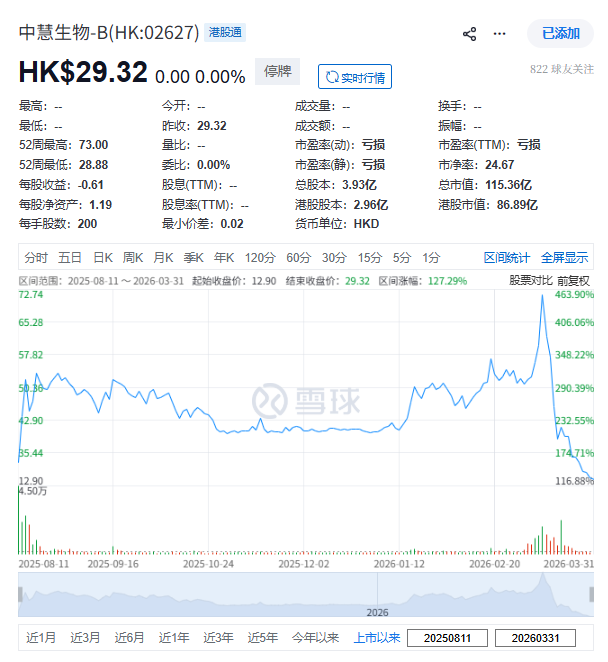Click the end date field 20260331
Image resolution: width=608 pixels, height=662 pixels.
535,638
